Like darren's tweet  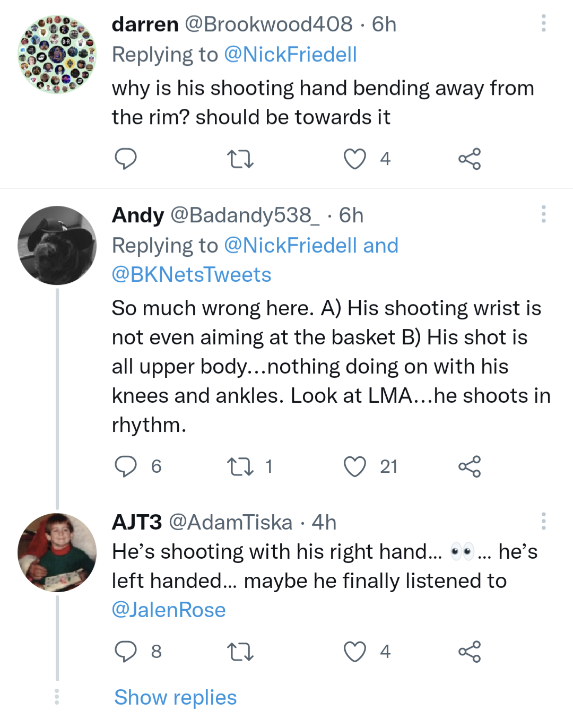pyautogui.click(x=354, y=159)
